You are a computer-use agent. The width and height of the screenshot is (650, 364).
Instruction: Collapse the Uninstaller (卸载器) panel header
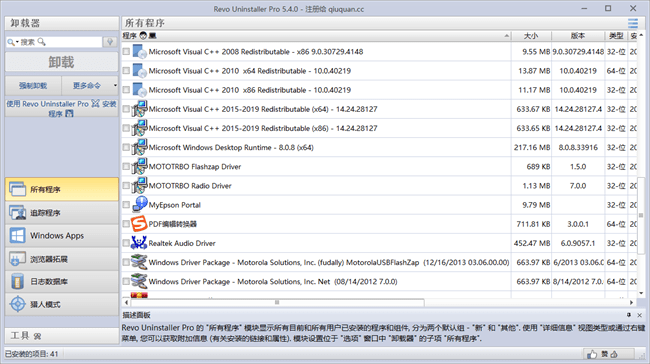click(62, 23)
